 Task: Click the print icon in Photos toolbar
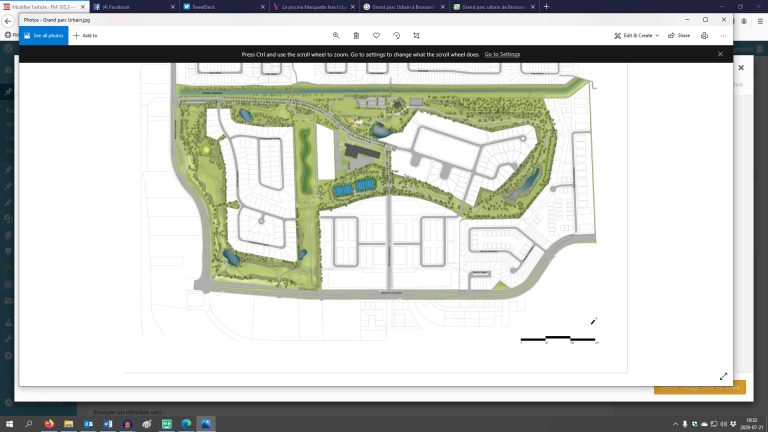click(x=704, y=35)
